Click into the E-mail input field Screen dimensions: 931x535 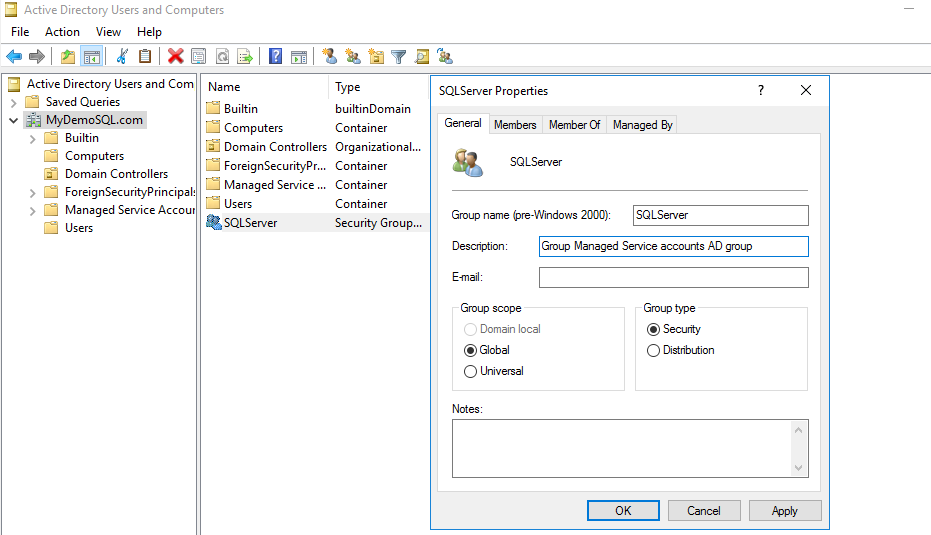673,277
